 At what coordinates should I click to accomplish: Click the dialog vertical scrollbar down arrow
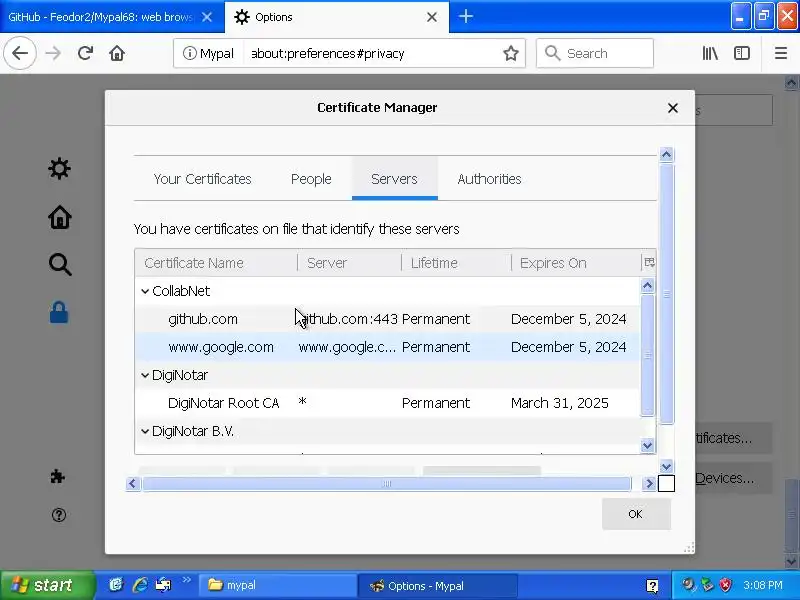coord(666,466)
